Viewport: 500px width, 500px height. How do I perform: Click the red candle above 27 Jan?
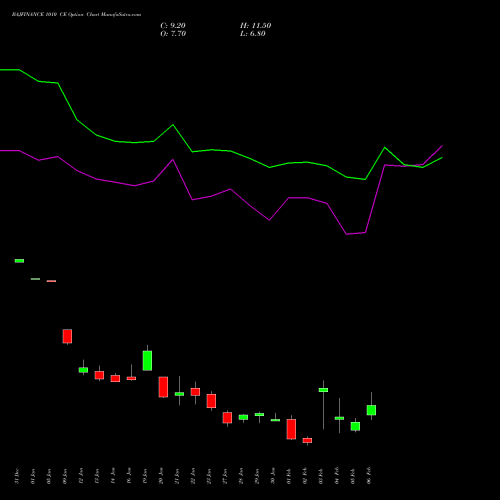pyautogui.click(x=227, y=418)
